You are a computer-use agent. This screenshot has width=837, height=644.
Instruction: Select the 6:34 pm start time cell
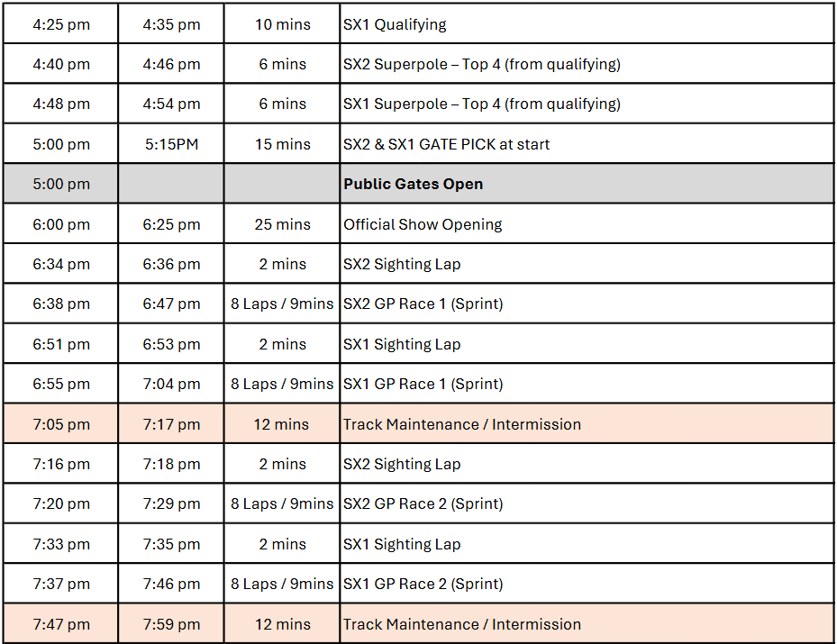coord(61,264)
